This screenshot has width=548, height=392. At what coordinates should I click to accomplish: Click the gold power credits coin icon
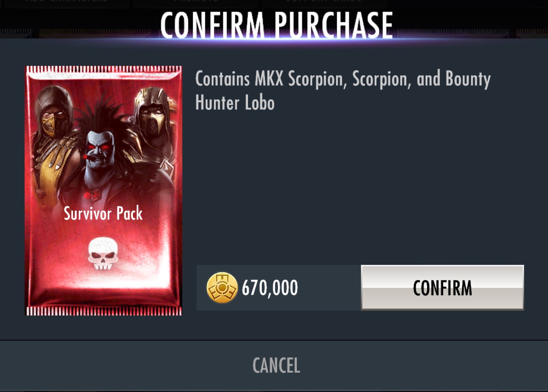click(222, 287)
